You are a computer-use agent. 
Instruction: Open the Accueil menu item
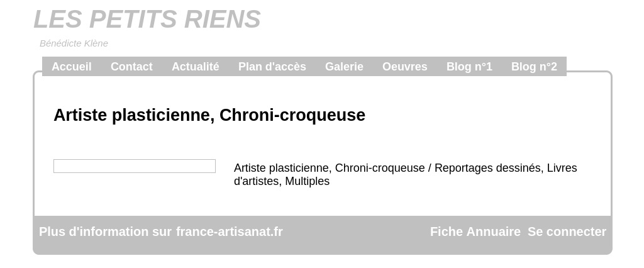click(72, 67)
